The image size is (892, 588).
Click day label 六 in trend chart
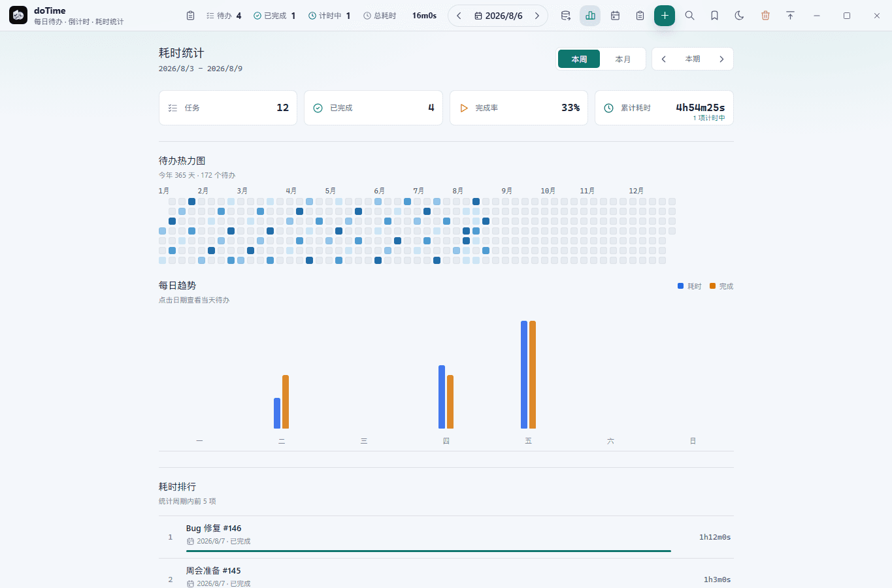pos(610,441)
